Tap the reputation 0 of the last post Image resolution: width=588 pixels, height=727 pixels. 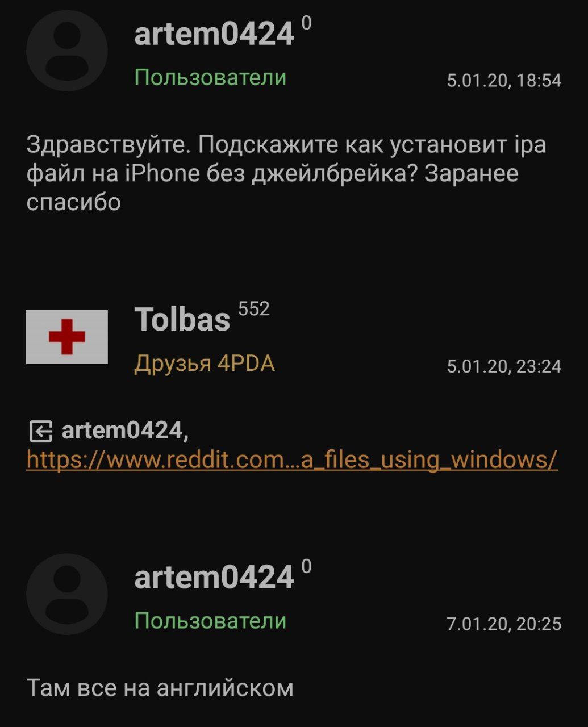[306, 566]
